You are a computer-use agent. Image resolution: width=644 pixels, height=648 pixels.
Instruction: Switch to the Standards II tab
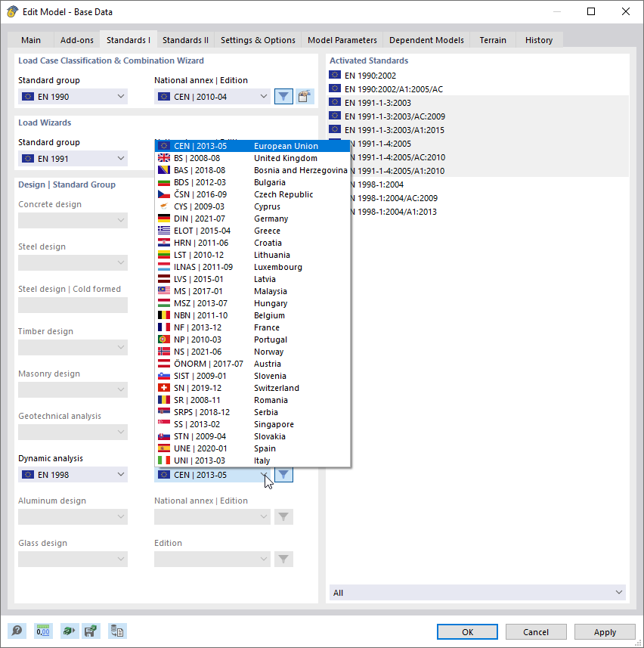[x=186, y=39]
